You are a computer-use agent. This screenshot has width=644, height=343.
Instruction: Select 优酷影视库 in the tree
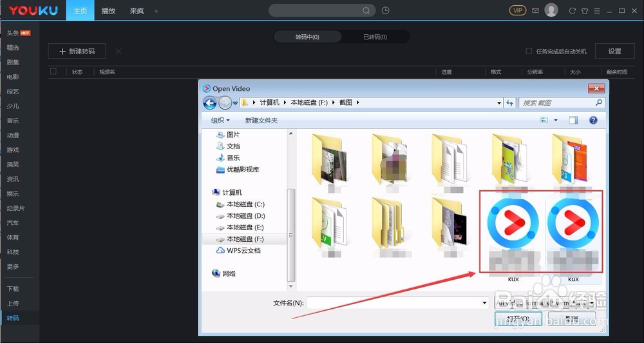pyautogui.click(x=243, y=170)
